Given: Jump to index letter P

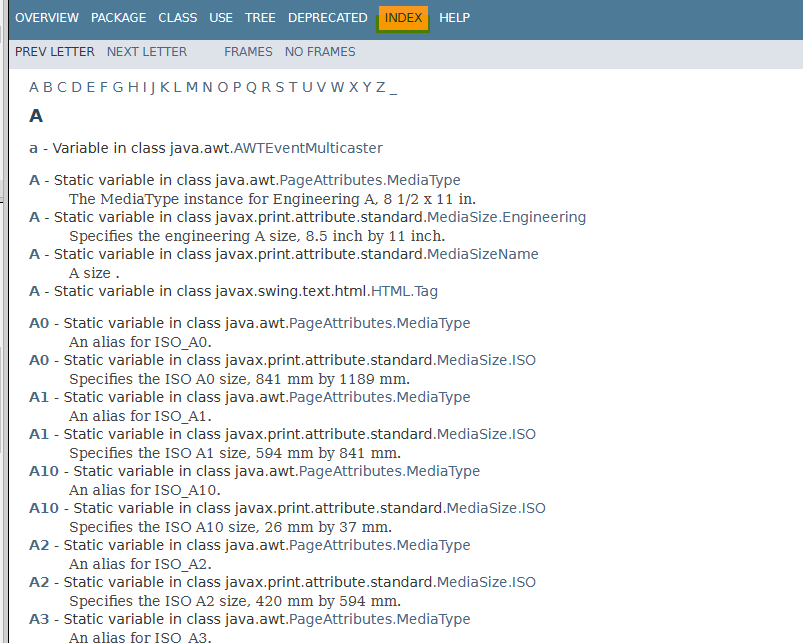Looking at the screenshot, I should (237, 88).
